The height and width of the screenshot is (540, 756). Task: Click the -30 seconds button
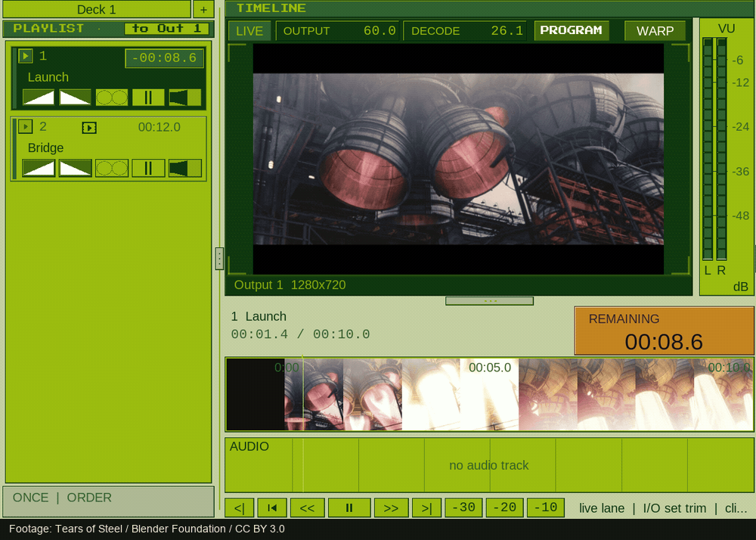pyautogui.click(x=463, y=507)
